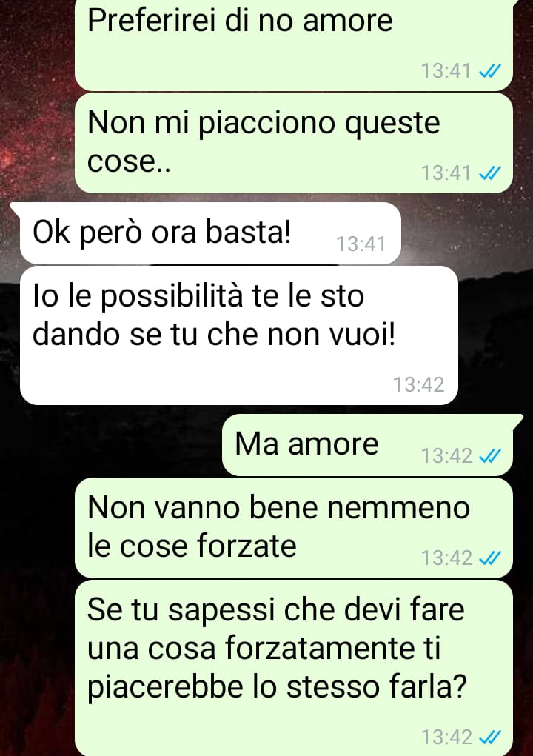The width and height of the screenshot is (533, 756).
Task: Tap 13:42 timestamp on 'Se tu sapessi' message
Action: tap(446, 737)
